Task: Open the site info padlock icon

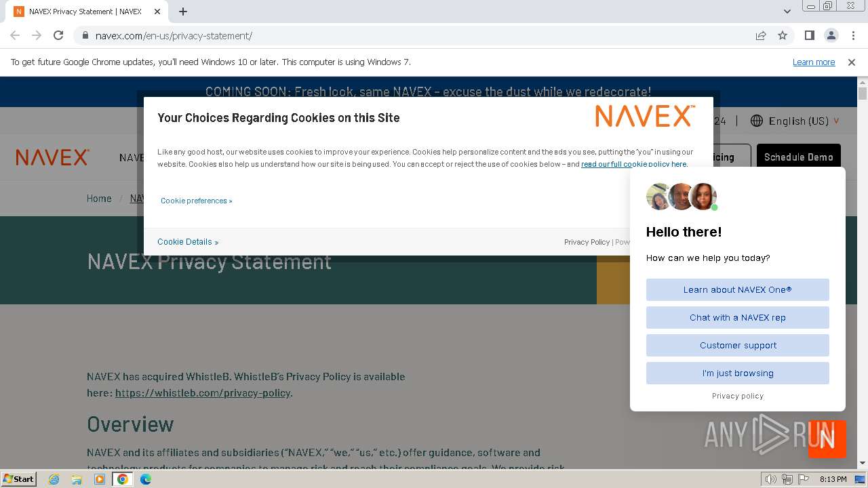Action: pyautogui.click(x=85, y=36)
